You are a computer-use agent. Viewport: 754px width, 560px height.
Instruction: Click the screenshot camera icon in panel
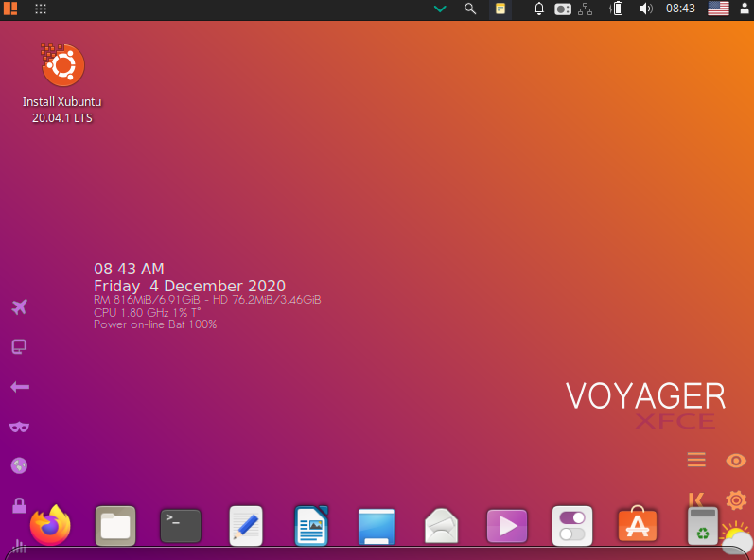point(563,9)
